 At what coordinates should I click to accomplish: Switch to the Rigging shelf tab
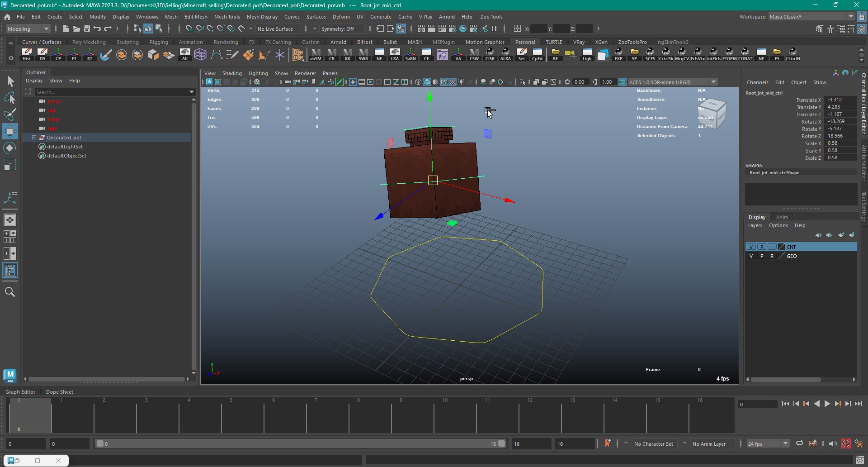tap(159, 42)
